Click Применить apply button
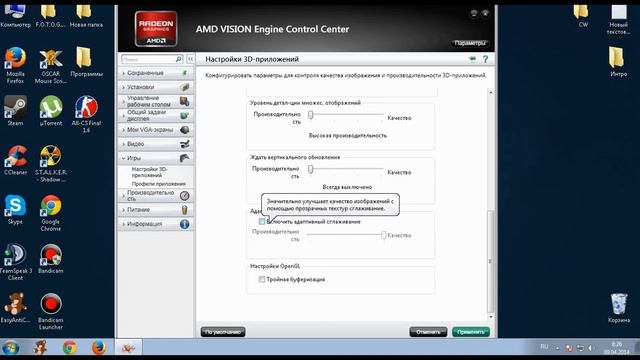 coord(471,332)
